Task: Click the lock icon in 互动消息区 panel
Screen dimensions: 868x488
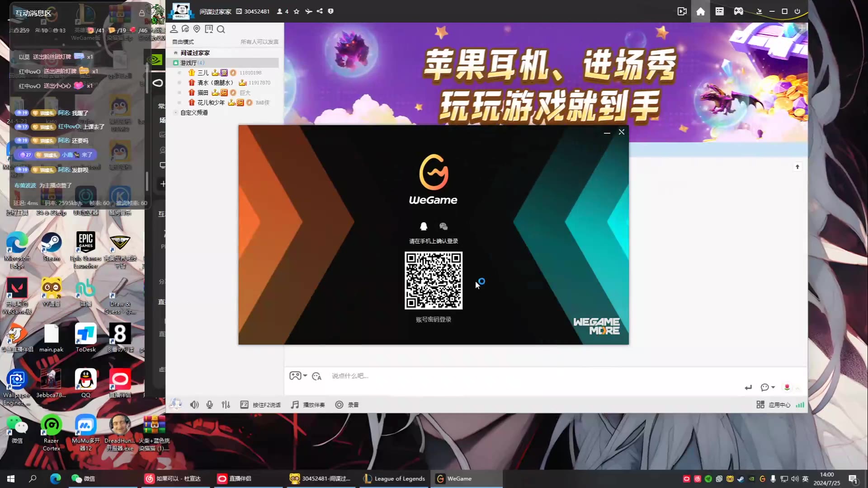Action: pos(142,13)
